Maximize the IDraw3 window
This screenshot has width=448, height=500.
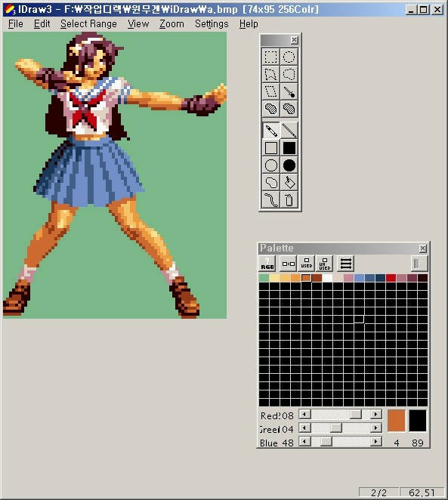click(424, 10)
